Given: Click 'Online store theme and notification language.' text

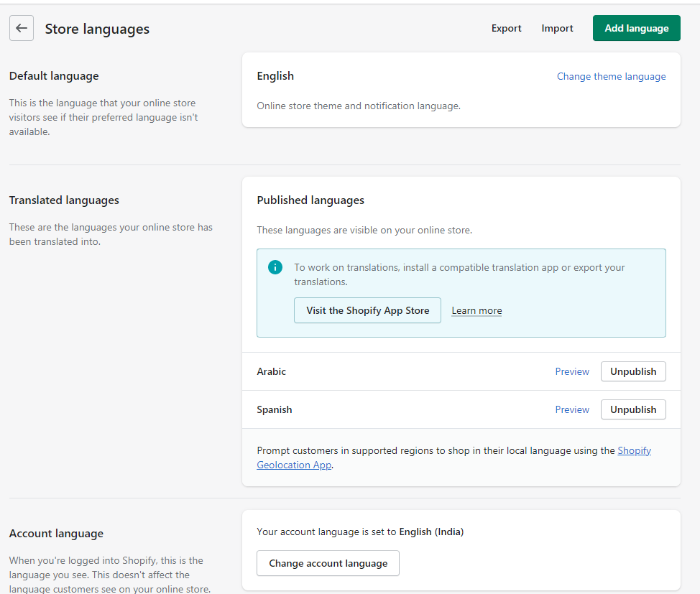Looking at the screenshot, I should pyautogui.click(x=359, y=106).
